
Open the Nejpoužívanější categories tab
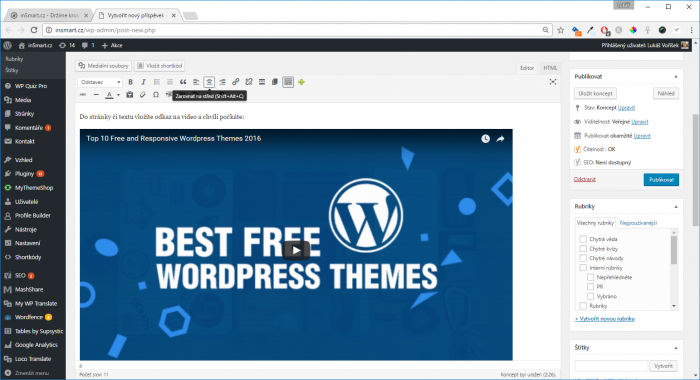click(638, 223)
